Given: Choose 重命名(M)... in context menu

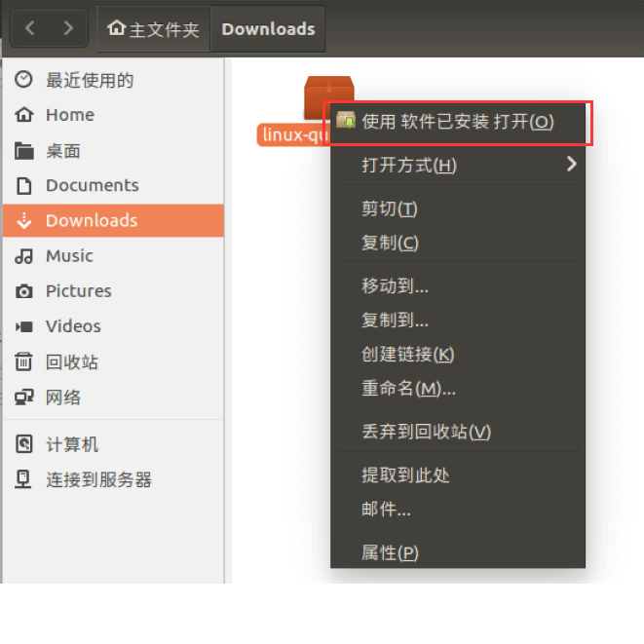Looking at the screenshot, I should [458, 389].
